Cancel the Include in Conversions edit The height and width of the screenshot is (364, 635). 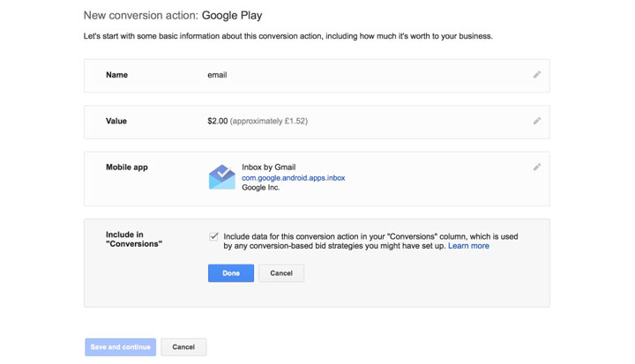pyautogui.click(x=281, y=273)
